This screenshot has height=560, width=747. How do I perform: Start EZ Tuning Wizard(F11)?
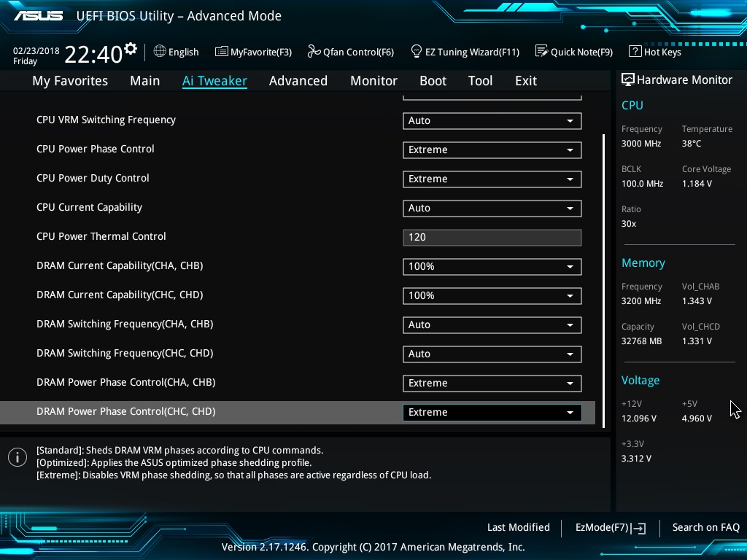coord(465,52)
